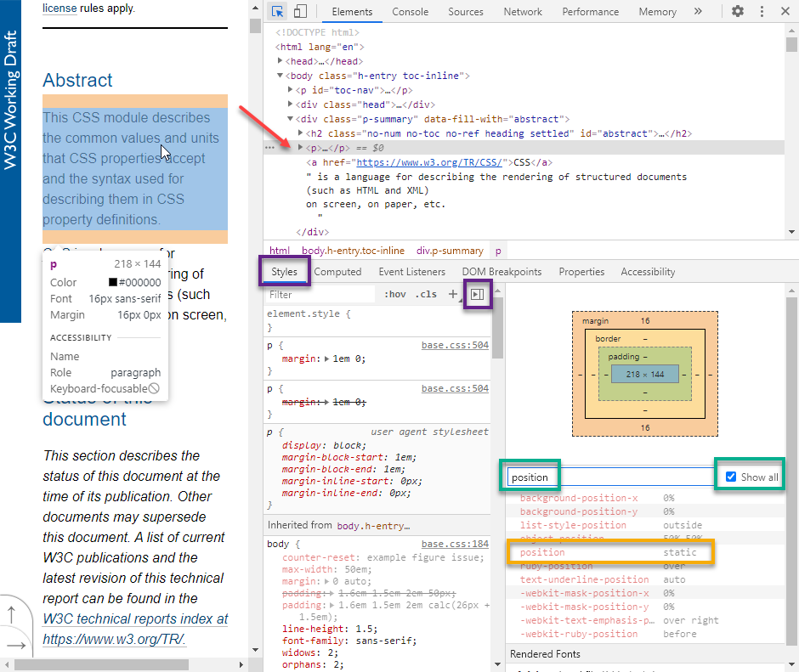This screenshot has height=672, width=799.
Task: Click the #000000 color swatch in tooltip
Action: [112, 282]
